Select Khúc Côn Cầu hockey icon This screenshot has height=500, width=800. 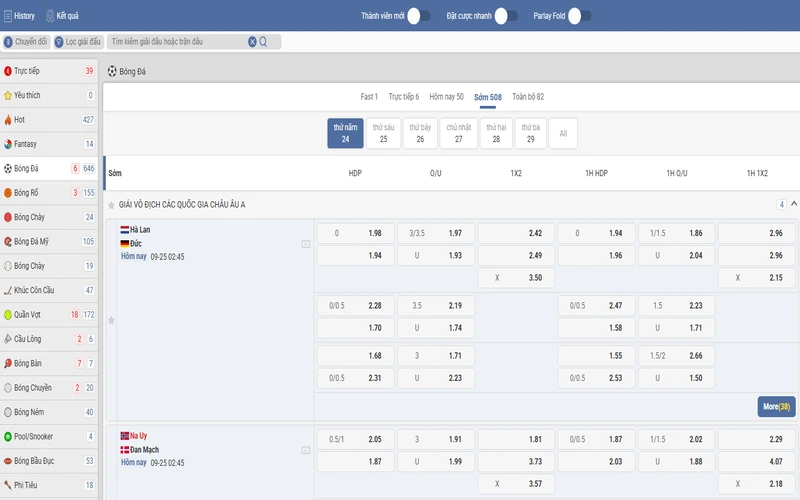click(8, 290)
